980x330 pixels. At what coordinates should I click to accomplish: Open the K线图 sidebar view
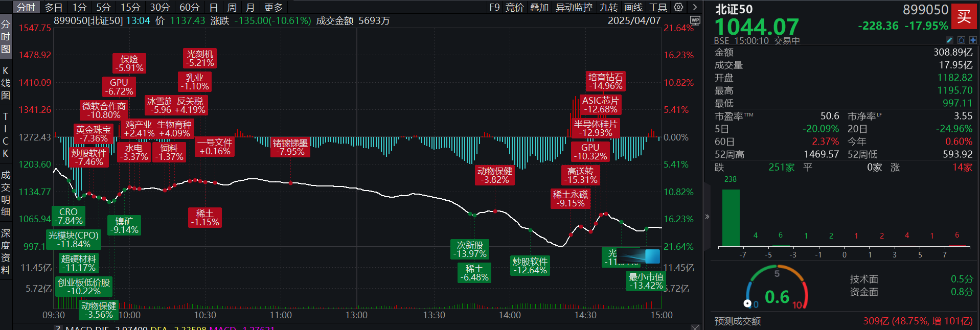[6, 83]
